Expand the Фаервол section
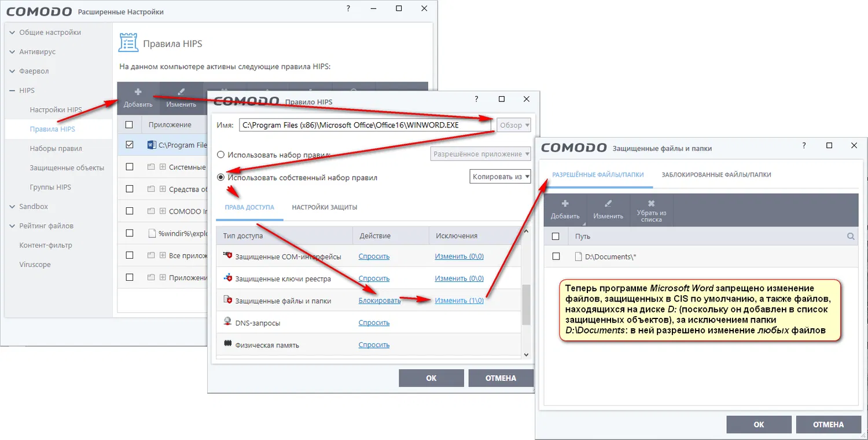Screen dimensions: 868x440 coord(13,71)
